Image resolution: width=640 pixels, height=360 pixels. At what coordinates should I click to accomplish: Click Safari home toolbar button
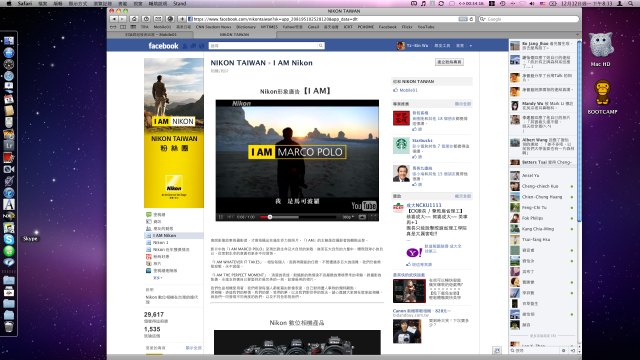[x=134, y=19]
